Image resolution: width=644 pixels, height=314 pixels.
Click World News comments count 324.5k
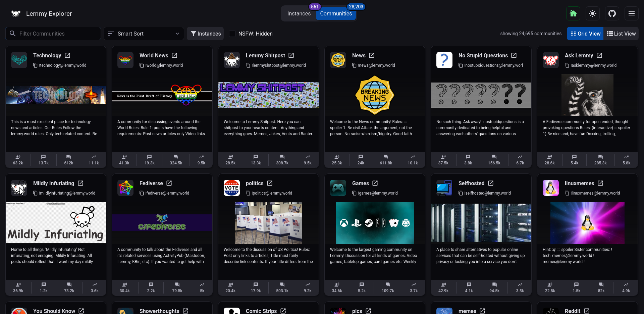(x=176, y=160)
